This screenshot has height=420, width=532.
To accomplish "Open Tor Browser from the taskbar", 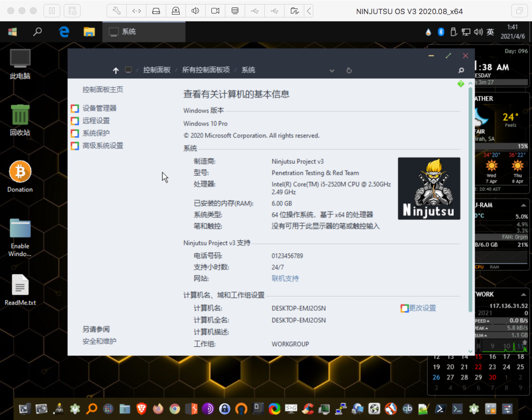I will click(x=208, y=409).
